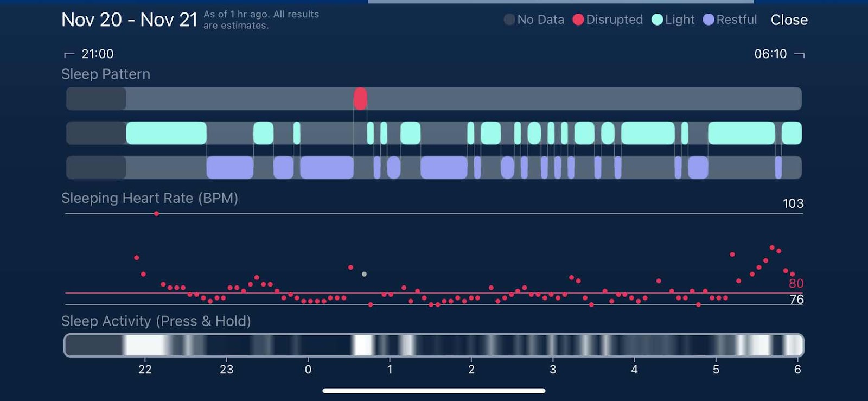Click the hour 22 tick label
The image size is (868, 401).
145,370
